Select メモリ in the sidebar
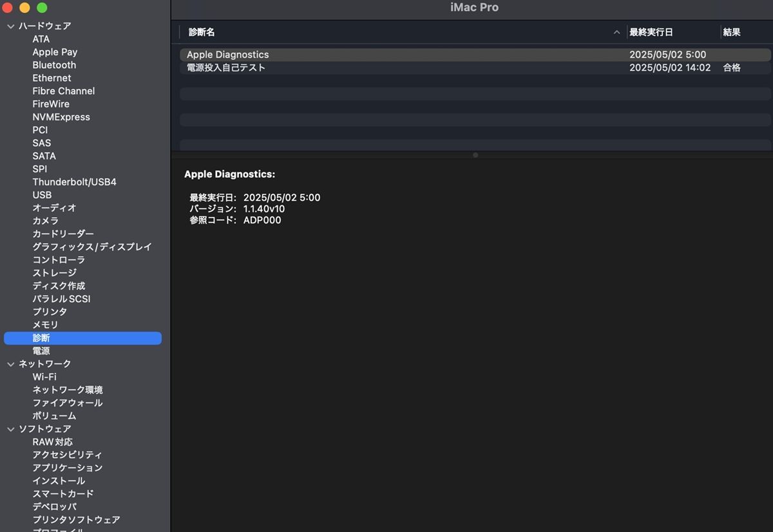The width and height of the screenshot is (773, 532). 46,325
